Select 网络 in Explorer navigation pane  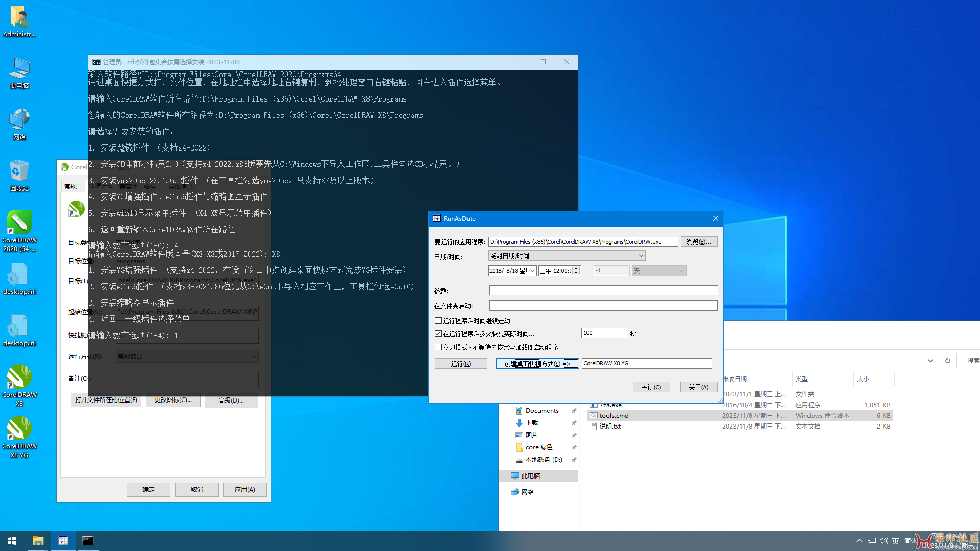[528, 492]
